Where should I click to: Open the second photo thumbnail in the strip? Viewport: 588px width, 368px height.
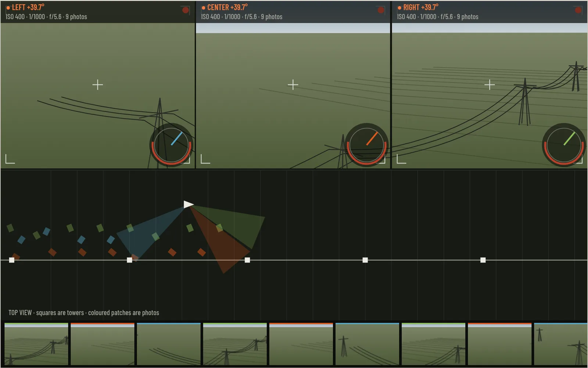[x=103, y=344]
